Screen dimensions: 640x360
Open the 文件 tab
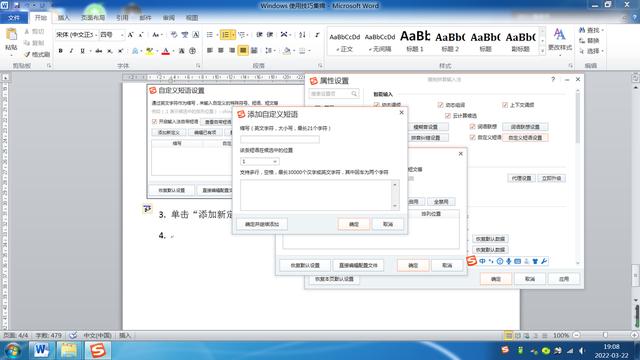pyautogui.click(x=14, y=18)
